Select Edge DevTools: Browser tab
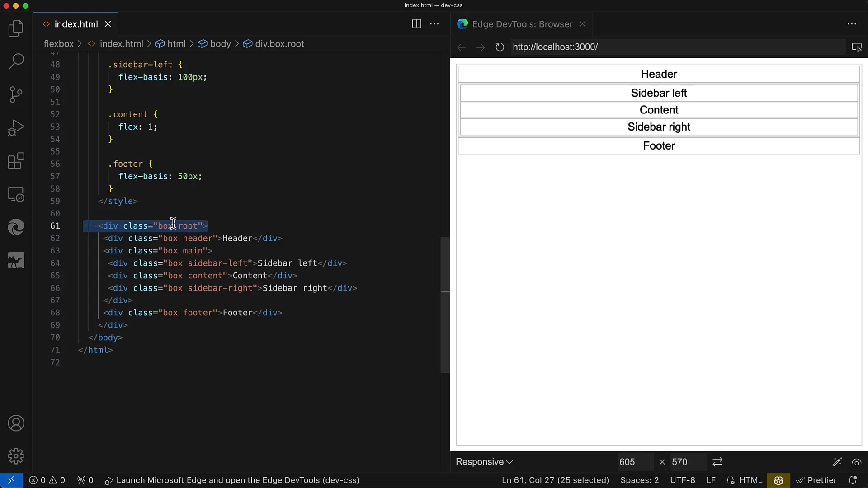This screenshot has height=488, width=868. tap(522, 24)
